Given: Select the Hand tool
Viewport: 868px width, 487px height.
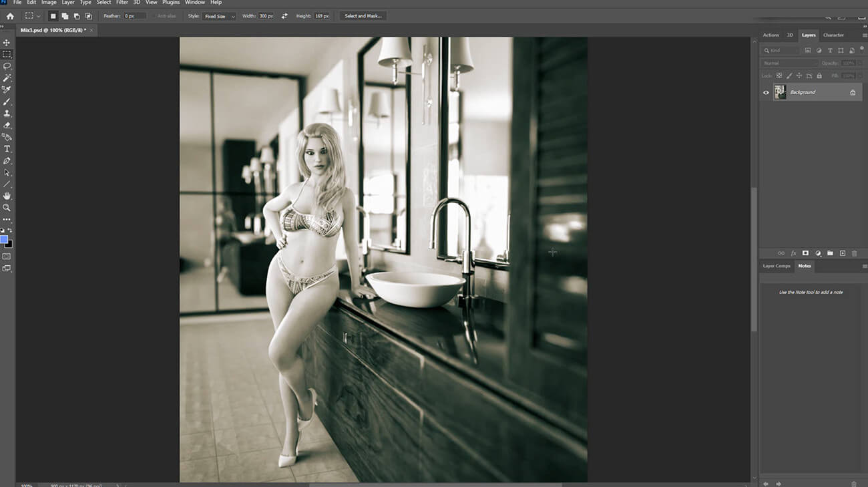Looking at the screenshot, I should click(x=7, y=196).
